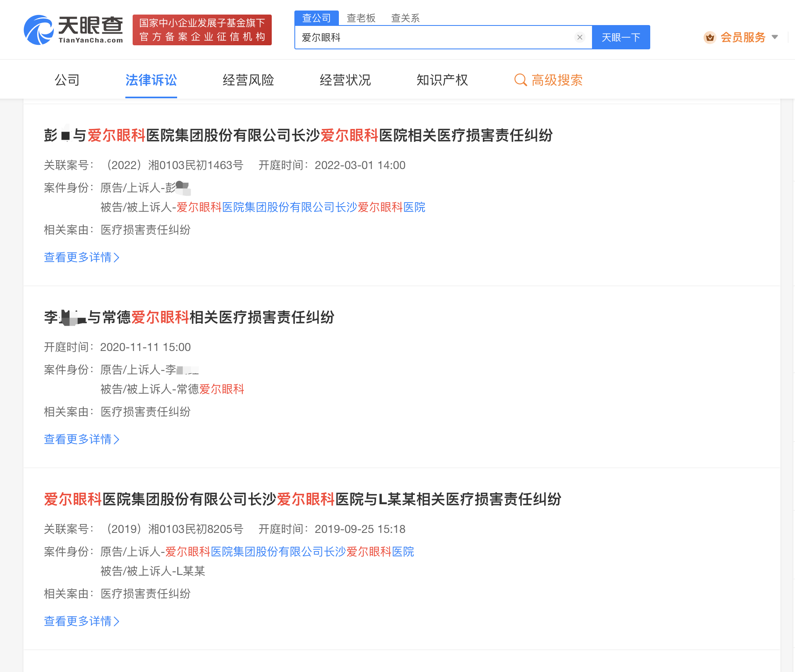Open the 知识产权 tab
Image resolution: width=795 pixels, height=672 pixels.
coord(442,80)
